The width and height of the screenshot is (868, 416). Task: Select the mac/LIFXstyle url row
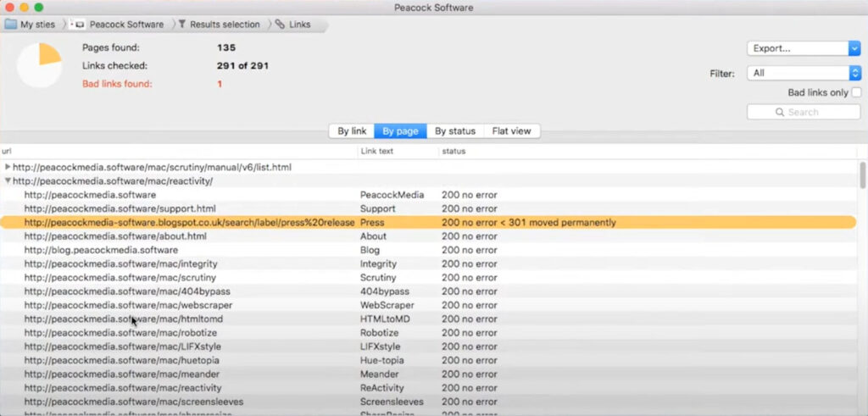(428, 347)
